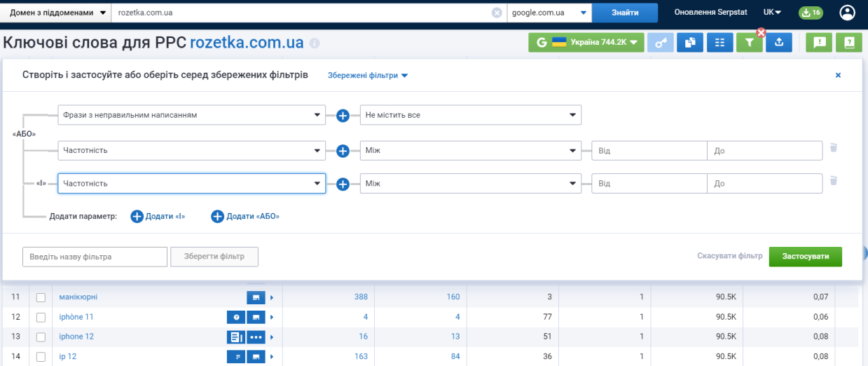The image size is (868, 366).
Task: Focus Від field in second Частотність row
Action: pyautogui.click(x=649, y=184)
